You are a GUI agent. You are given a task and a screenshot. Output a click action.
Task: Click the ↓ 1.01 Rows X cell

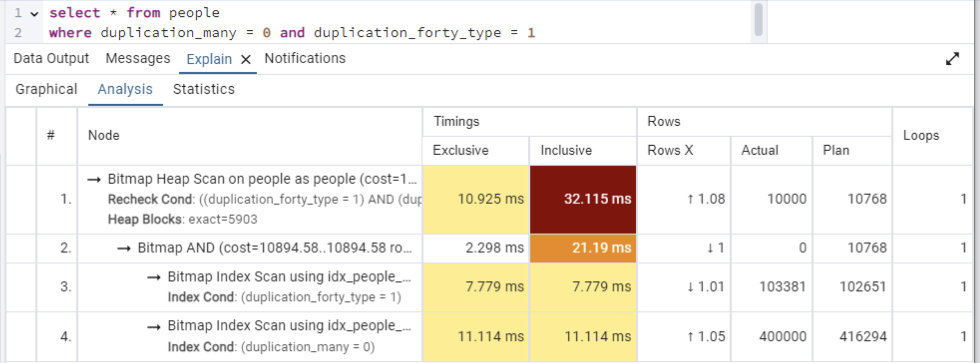tap(684, 287)
